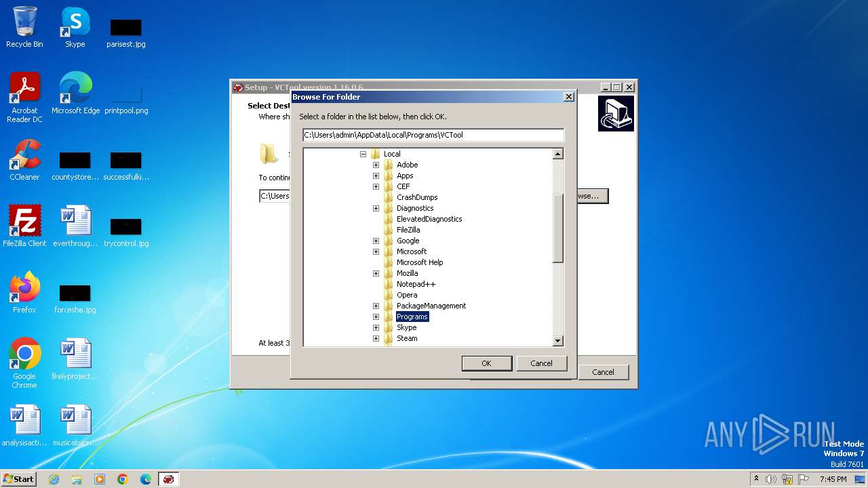Expand the Steam folder node

pyautogui.click(x=376, y=338)
